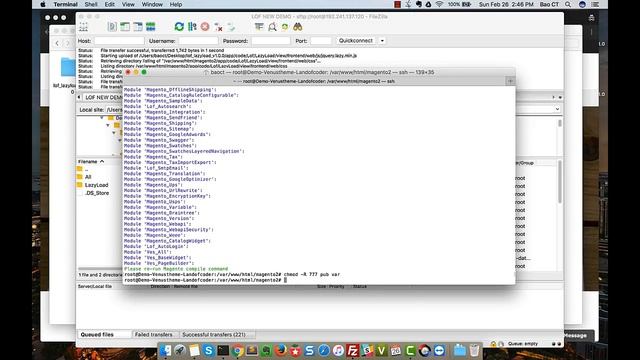Click the Host input field
Screen dimensions: 640x360
(119, 41)
